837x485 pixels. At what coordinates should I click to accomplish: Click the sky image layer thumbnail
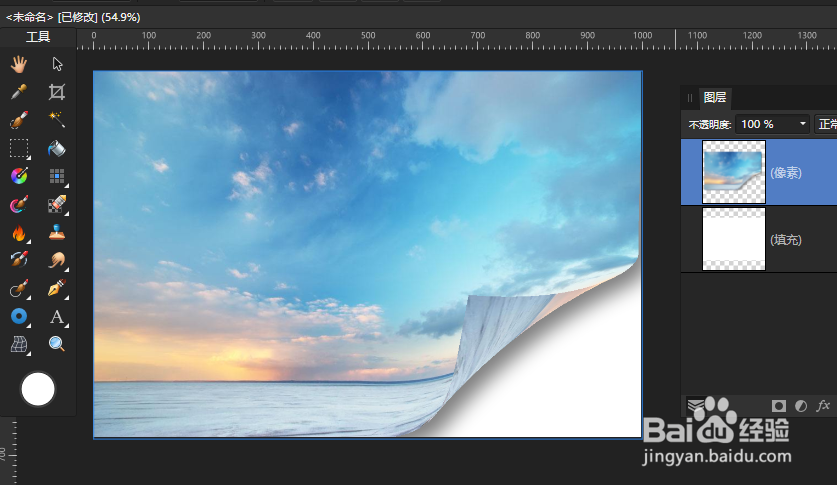733,172
